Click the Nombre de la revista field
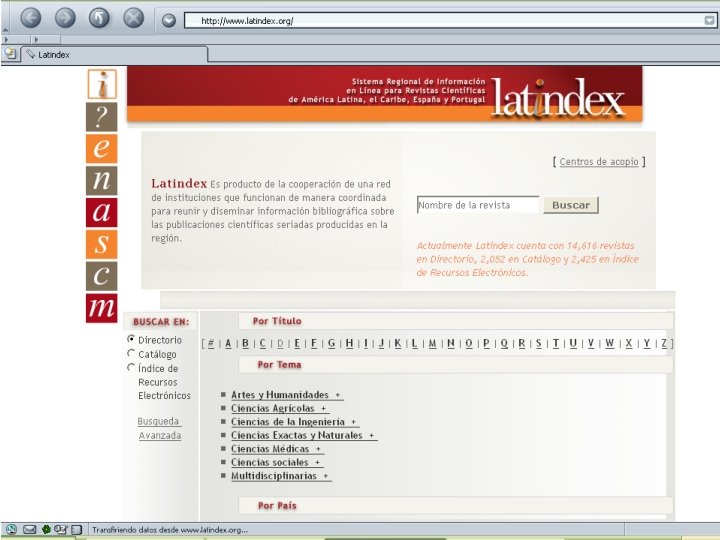 pyautogui.click(x=478, y=205)
